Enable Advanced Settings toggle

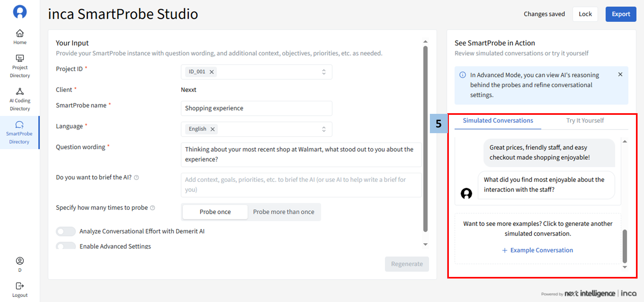(x=66, y=246)
